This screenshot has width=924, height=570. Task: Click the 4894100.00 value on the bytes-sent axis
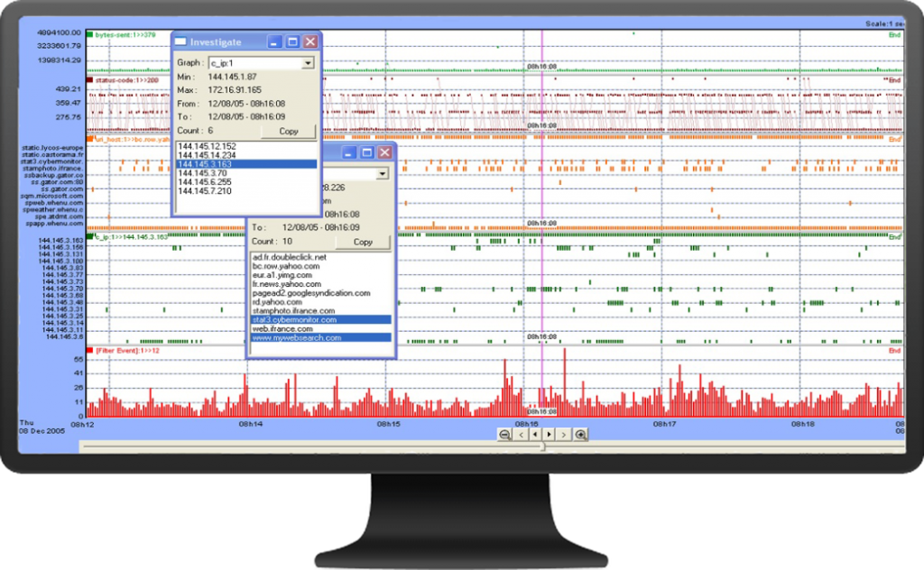tap(59, 33)
